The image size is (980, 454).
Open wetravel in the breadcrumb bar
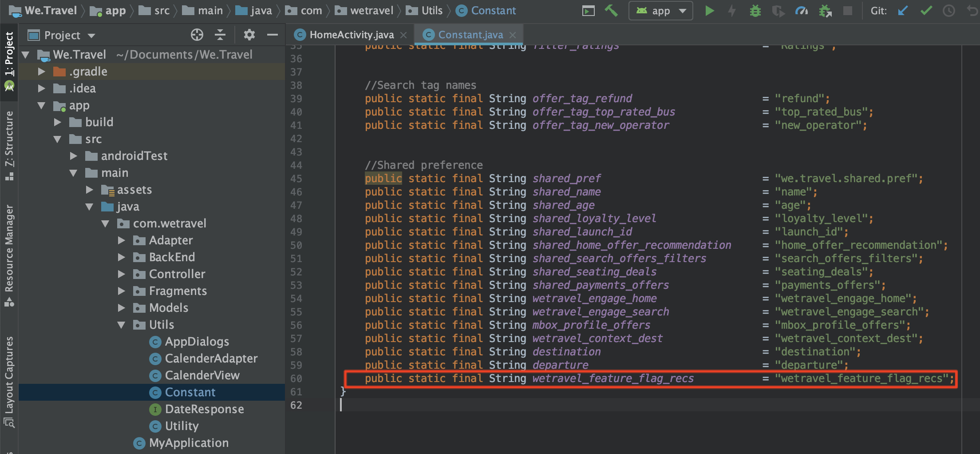coord(371,10)
